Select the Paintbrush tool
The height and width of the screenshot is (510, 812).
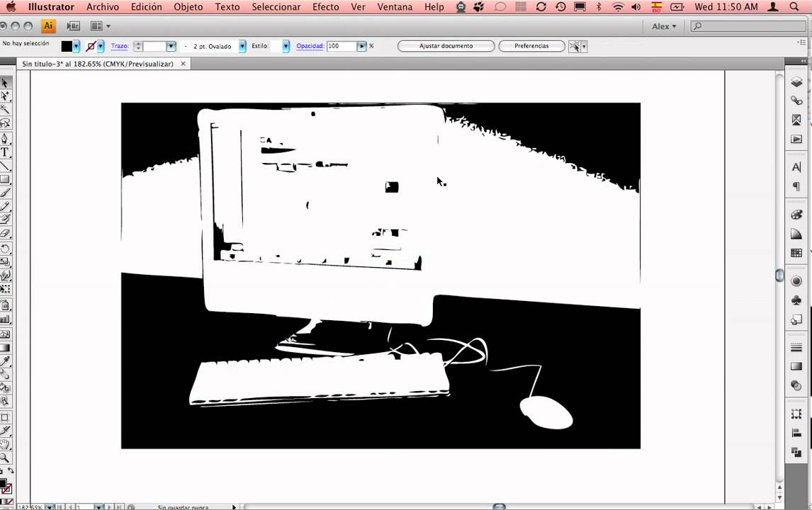(x=5, y=193)
